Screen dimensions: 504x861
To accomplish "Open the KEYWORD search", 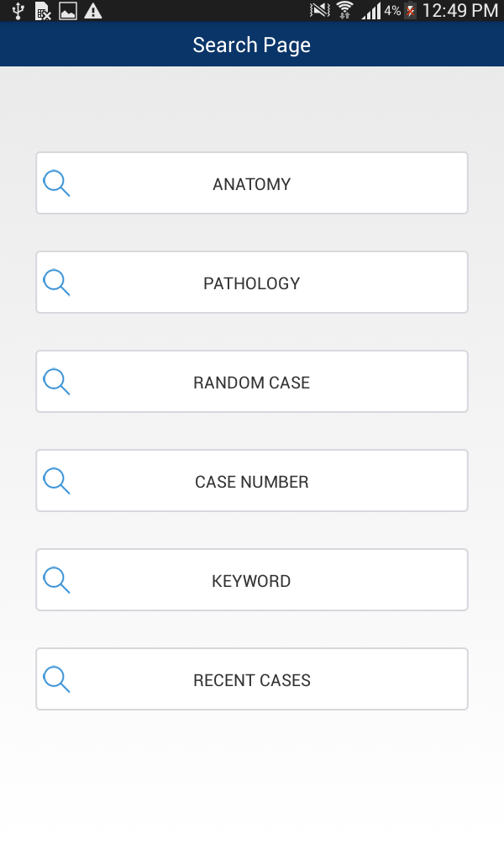I will coord(251,581).
